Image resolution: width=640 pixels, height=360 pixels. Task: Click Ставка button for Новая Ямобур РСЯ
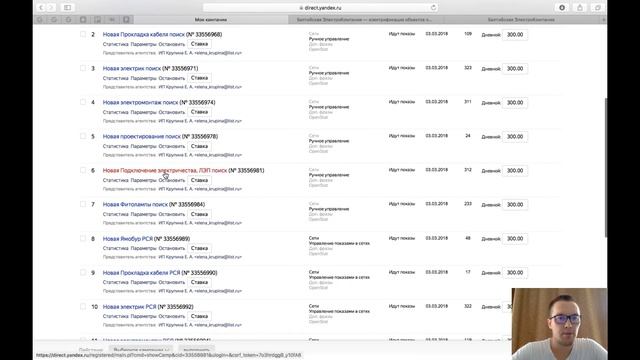pyautogui.click(x=199, y=248)
